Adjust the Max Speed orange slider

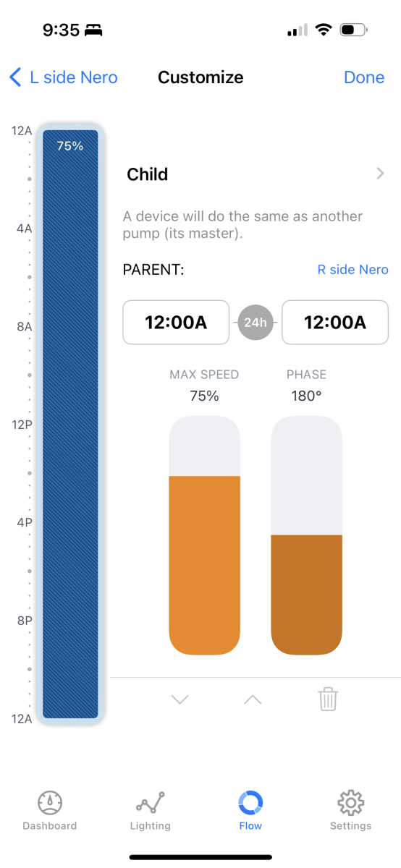(x=204, y=535)
